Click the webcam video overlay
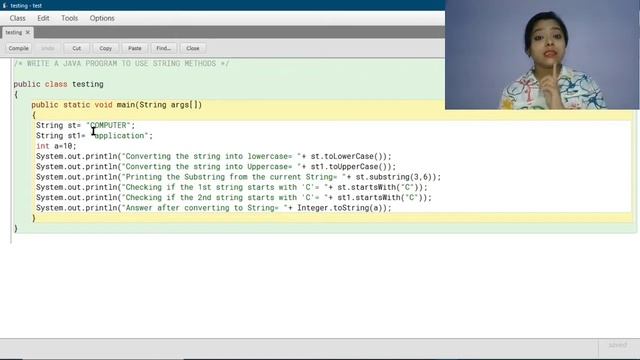Image resolution: width=640 pixels, height=360 pixels. [542, 55]
